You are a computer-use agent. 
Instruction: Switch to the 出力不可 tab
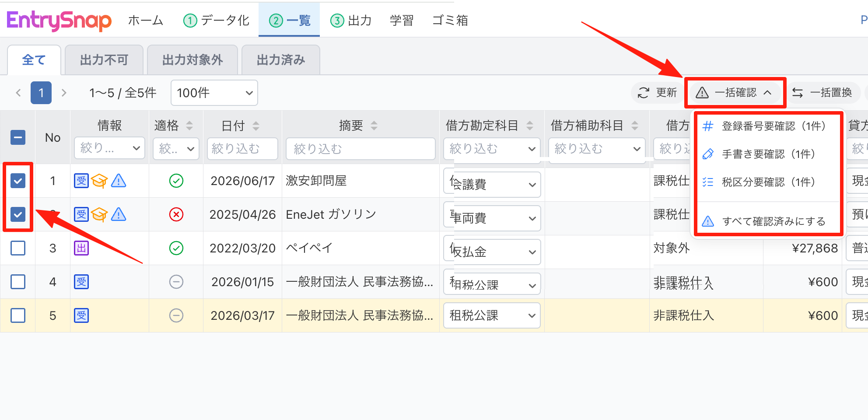(x=104, y=60)
